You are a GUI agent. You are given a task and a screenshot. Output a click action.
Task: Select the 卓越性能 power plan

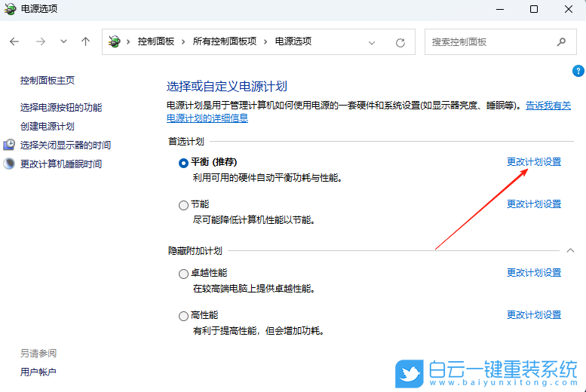click(x=183, y=274)
